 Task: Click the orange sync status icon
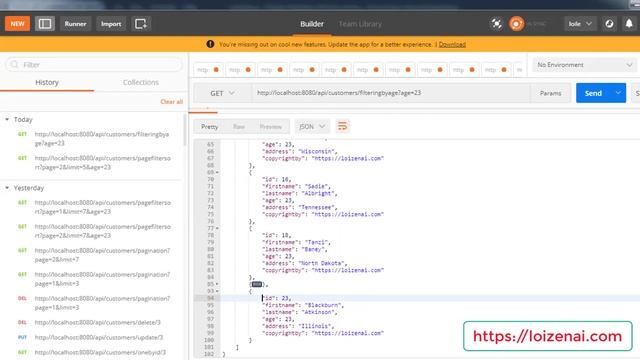click(x=516, y=24)
